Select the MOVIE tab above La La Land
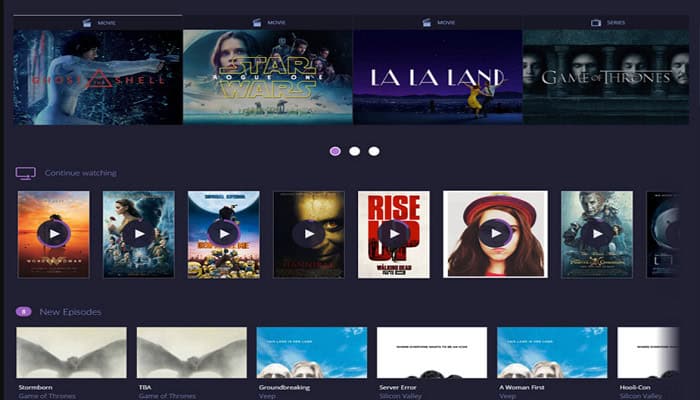 pos(438,23)
